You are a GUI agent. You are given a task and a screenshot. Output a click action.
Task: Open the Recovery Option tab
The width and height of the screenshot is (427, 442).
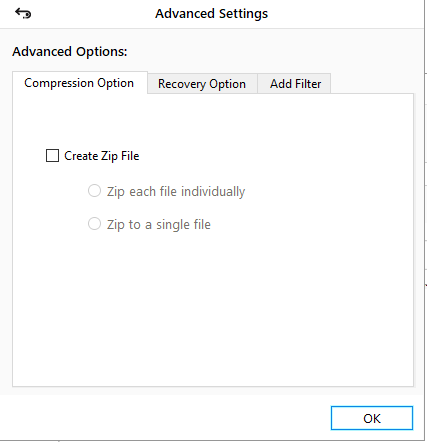[x=202, y=84]
